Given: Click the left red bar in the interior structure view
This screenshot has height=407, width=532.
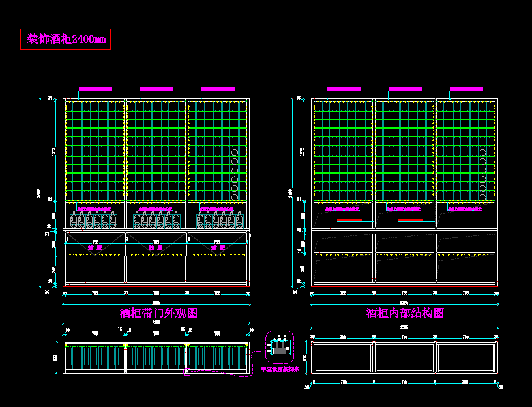Looking at the screenshot, I should 349,220.
